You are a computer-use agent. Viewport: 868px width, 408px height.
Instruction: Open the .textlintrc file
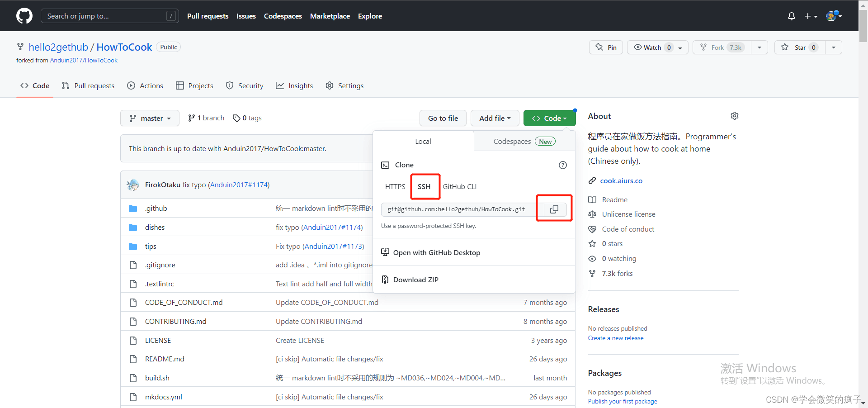160,284
